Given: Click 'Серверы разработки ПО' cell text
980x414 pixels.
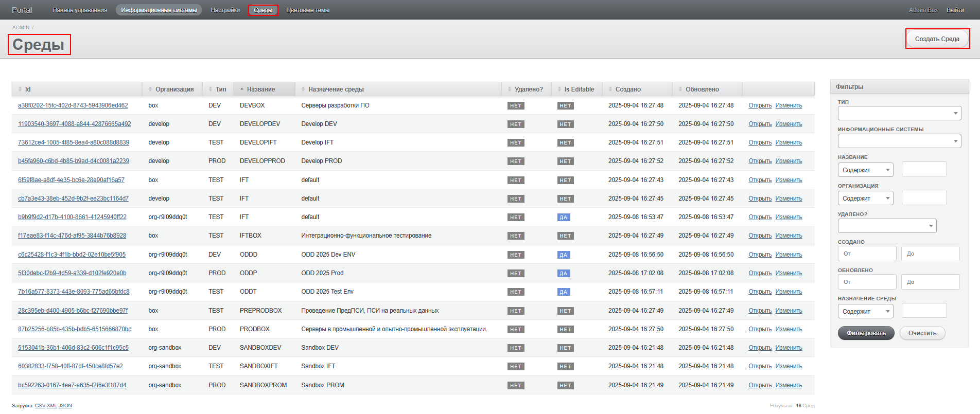Looking at the screenshot, I should pyautogui.click(x=335, y=105).
